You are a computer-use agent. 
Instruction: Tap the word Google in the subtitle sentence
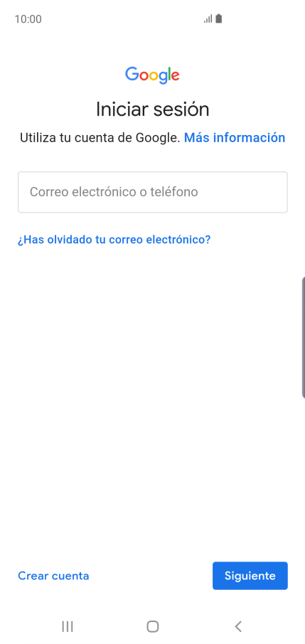click(x=157, y=138)
